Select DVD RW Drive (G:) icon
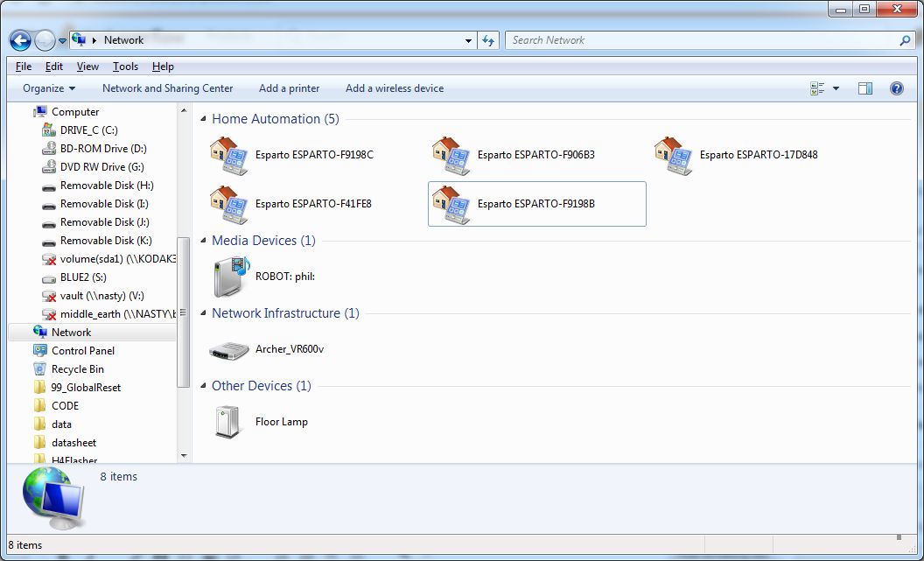The image size is (924, 561). click(50, 167)
